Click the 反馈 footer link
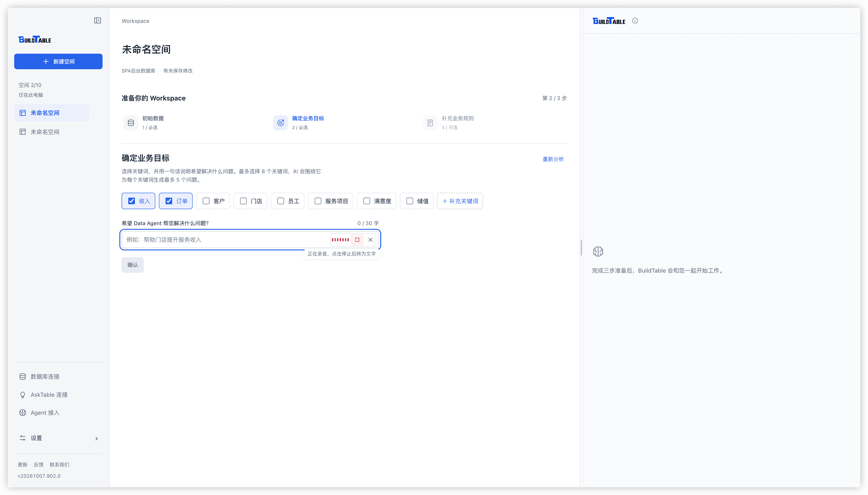 coord(38,465)
